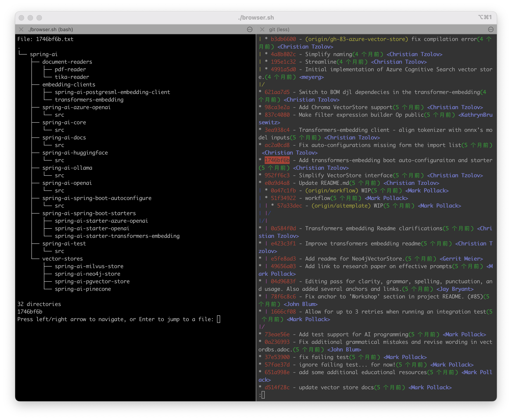Select spring-ai-starter-azure-openai in tree
The height and width of the screenshot is (420, 512).
click(x=101, y=221)
